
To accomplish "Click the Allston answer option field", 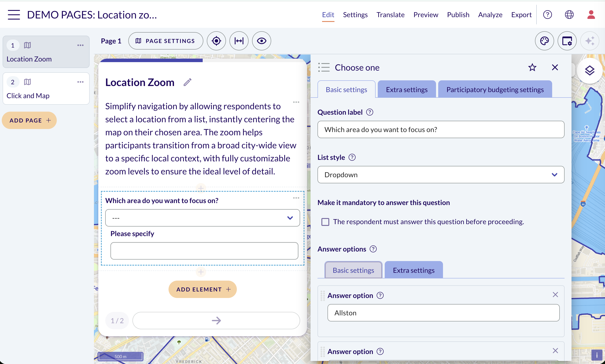I will coord(443,313).
